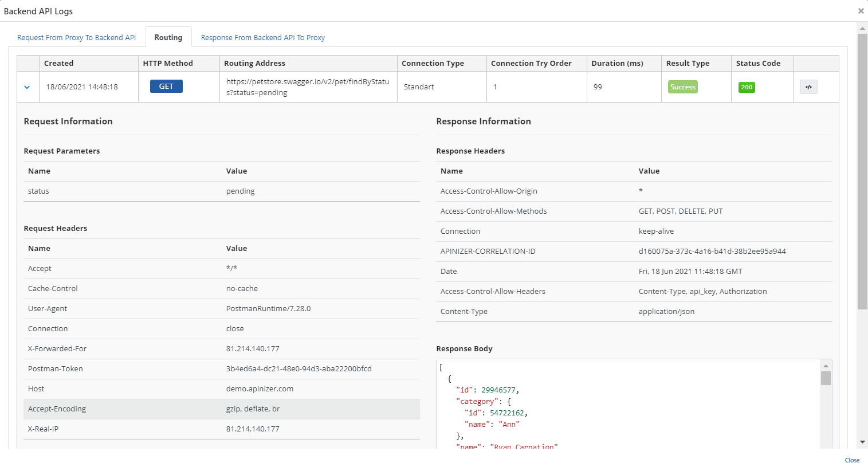The image size is (868, 471).
Task: Click the 200 status code badge
Action: [x=747, y=87]
